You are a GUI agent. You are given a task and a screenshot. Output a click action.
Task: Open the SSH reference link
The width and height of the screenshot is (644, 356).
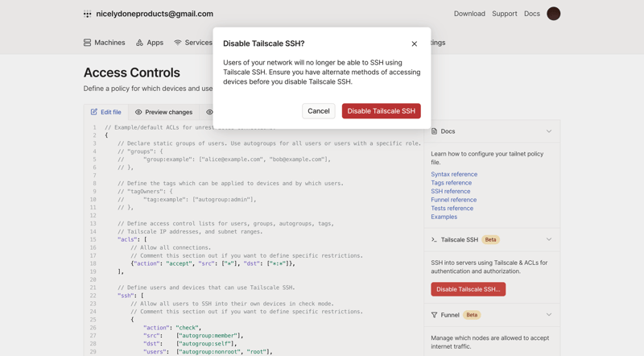click(x=451, y=191)
